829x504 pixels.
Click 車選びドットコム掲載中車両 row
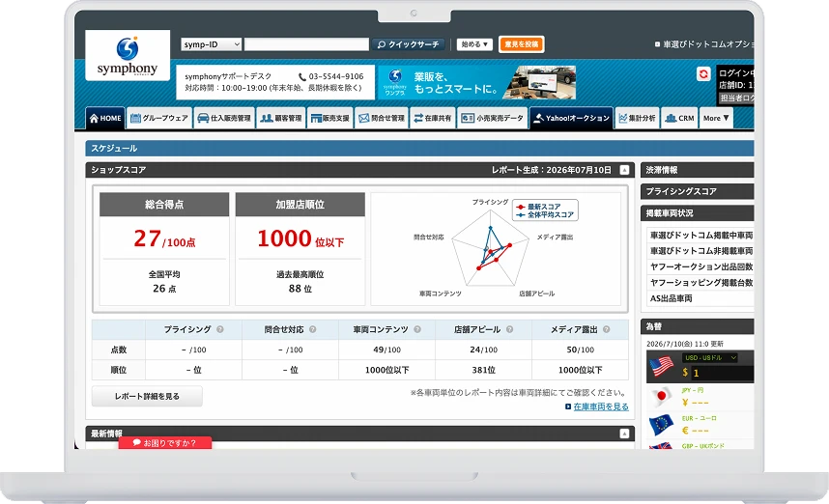[x=700, y=235]
